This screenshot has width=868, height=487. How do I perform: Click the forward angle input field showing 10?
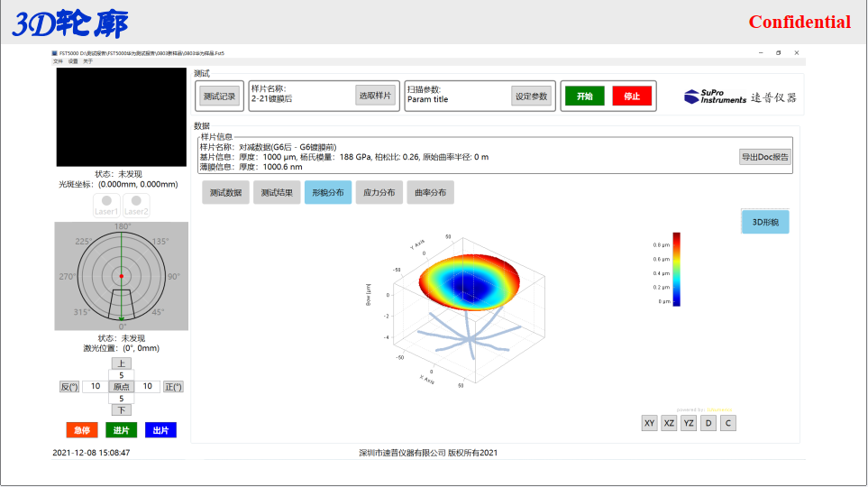[x=147, y=386]
